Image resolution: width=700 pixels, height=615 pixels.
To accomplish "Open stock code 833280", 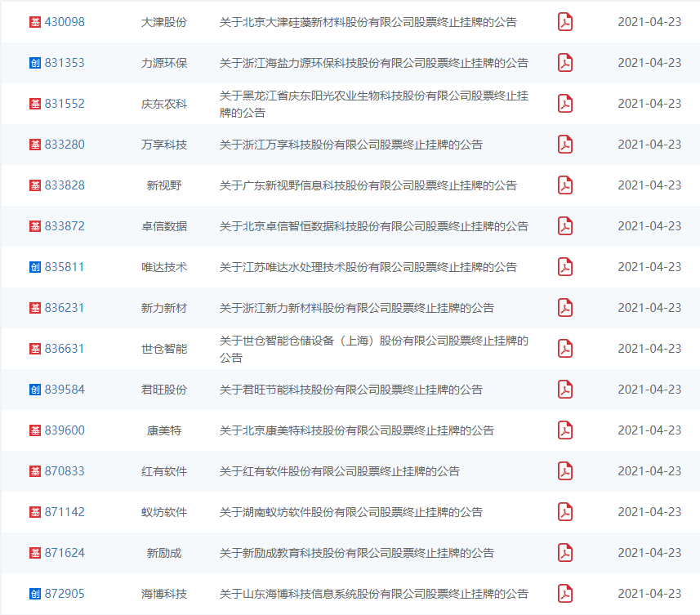I will tap(65, 145).
